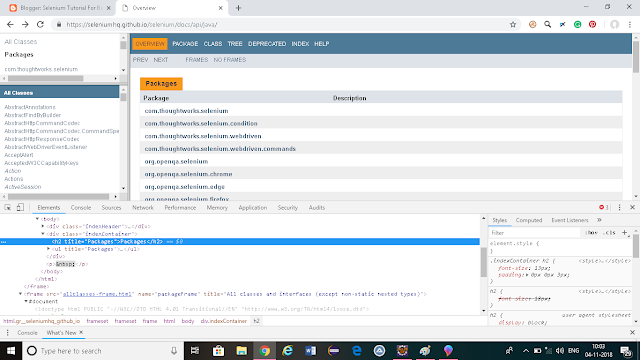Viewport: 640px width, 360px height.
Task: Bookmark this page with star icon
Action: [513, 24]
